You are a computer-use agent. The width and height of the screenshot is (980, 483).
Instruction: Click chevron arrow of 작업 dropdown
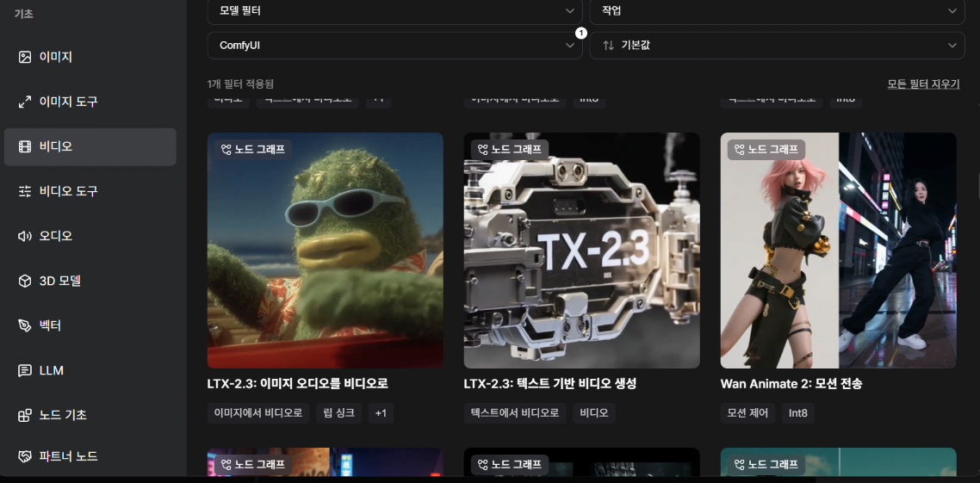[952, 11]
